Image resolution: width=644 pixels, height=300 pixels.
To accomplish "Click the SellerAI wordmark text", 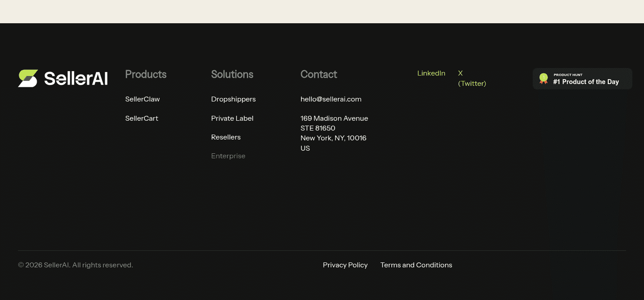I will pos(76,79).
